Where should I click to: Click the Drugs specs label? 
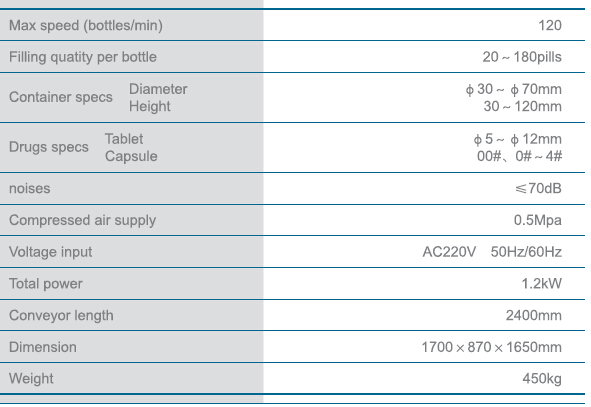49,147
